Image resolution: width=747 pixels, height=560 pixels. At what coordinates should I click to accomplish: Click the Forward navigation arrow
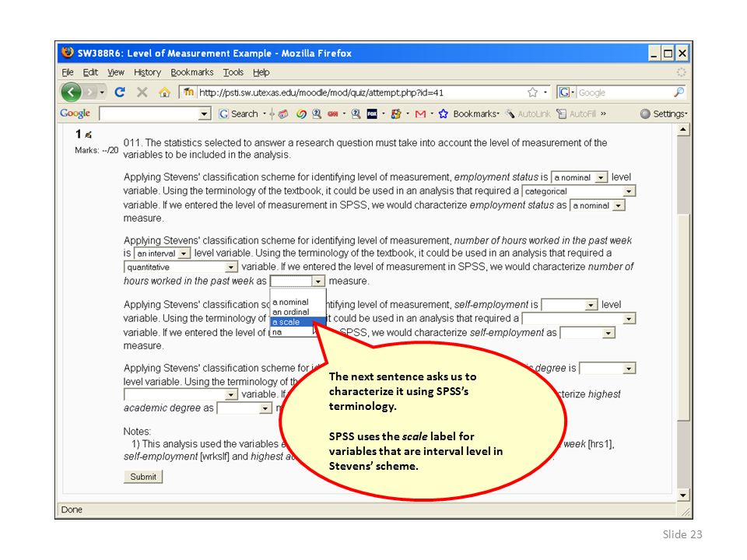point(89,92)
